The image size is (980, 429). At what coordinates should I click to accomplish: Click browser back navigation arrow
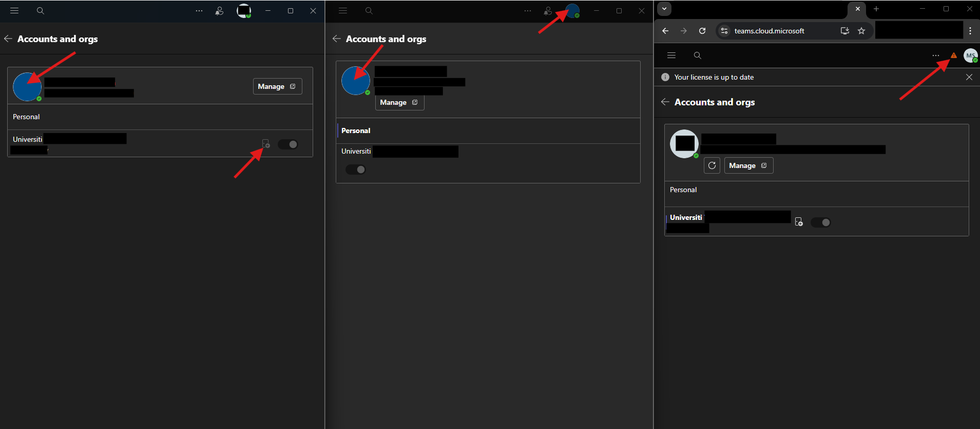point(665,31)
